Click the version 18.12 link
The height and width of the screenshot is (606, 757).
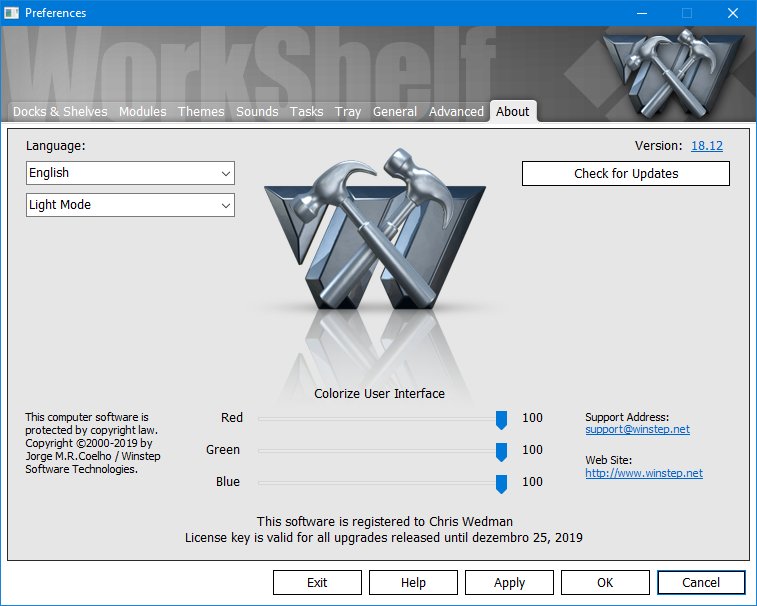(706, 146)
